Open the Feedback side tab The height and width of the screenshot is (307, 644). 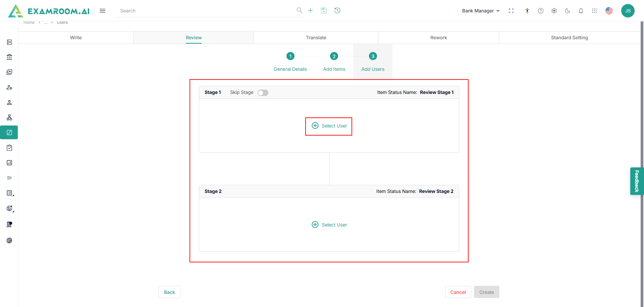click(637, 181)
